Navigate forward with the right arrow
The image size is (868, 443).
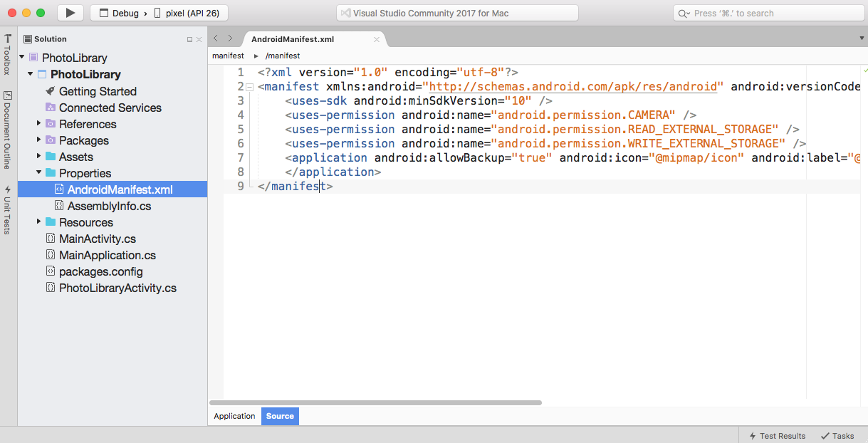(230, 38)
